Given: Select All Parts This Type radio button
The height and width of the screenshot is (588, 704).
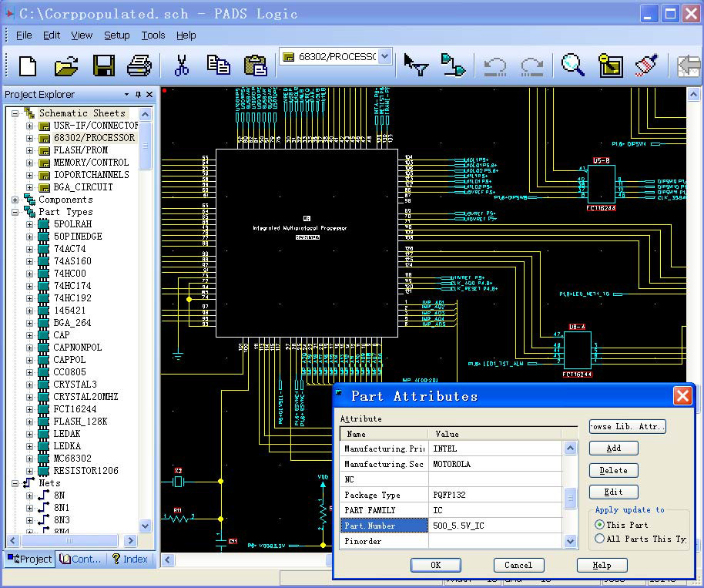Looking at the screenshot, I should tap(600, 539).
